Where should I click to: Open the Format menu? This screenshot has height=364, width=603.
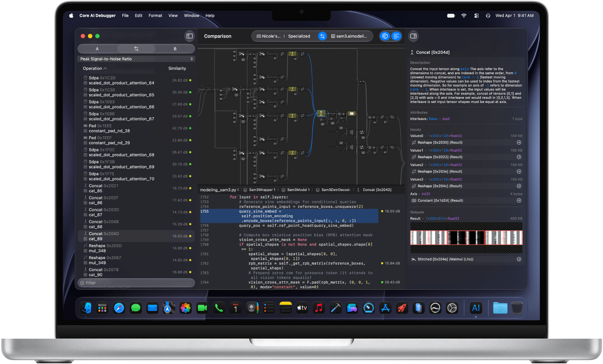[x=155, y=16]
